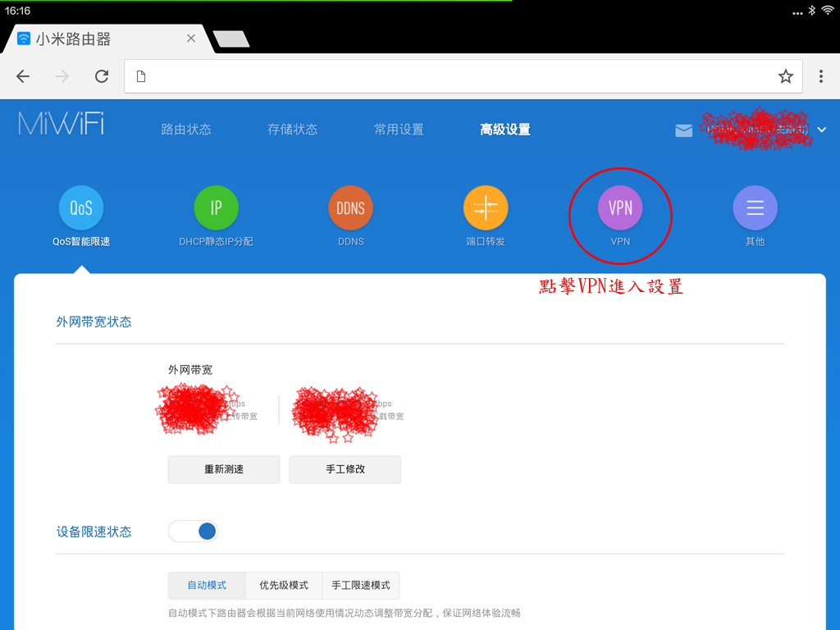This screenshot has height=630, width=840.
Task: Click the browser address bar
Action: point(463,76)
